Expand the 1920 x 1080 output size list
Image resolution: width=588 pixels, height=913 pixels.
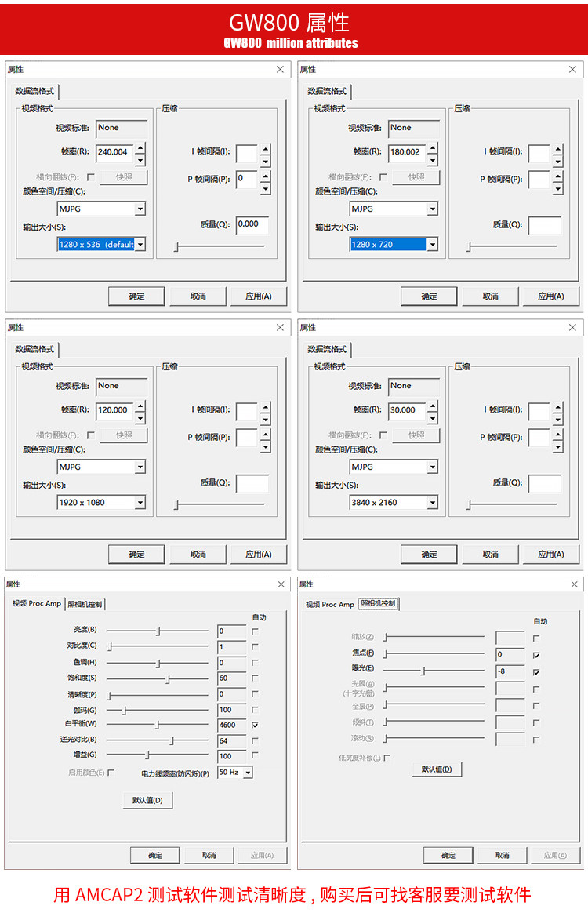pyautogui.click(x=140, y=503)
